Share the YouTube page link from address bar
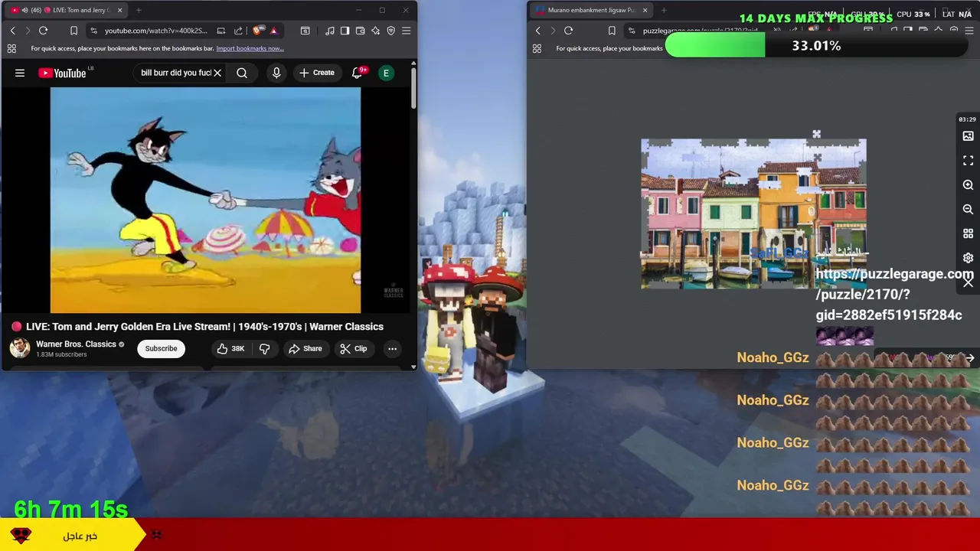Screen dimensions: 980x551 (x=238, y=31)
